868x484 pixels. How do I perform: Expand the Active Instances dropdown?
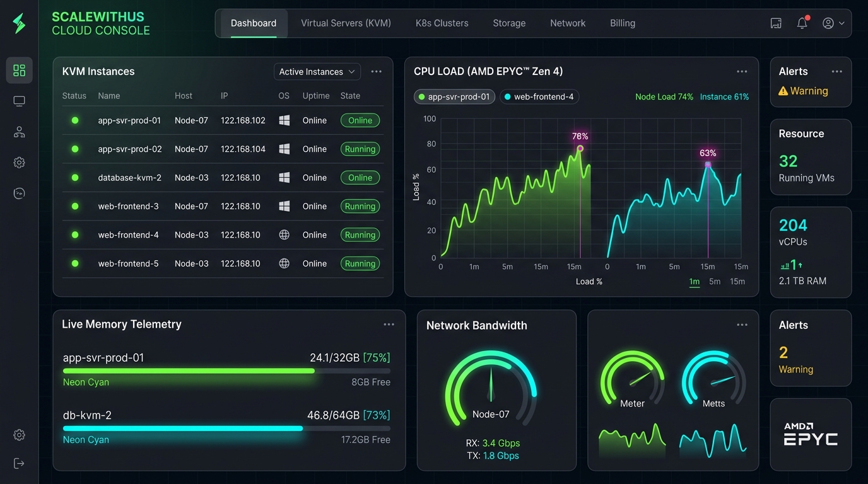tap(317, 72)
